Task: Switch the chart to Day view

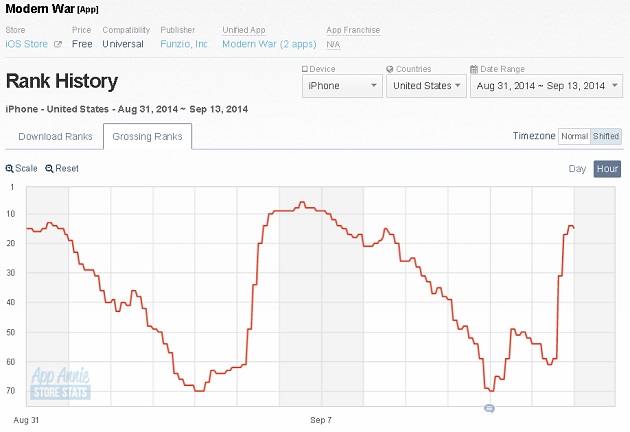Action: coord(577,169)
